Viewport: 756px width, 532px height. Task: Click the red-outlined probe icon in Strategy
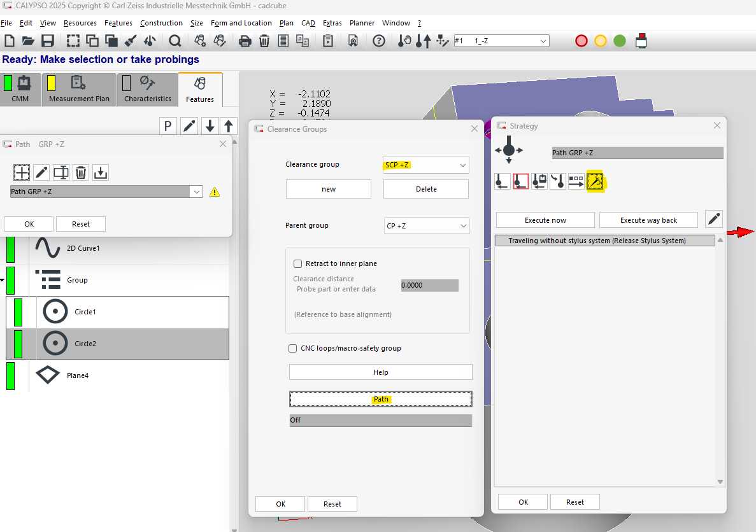pos(521,181)
